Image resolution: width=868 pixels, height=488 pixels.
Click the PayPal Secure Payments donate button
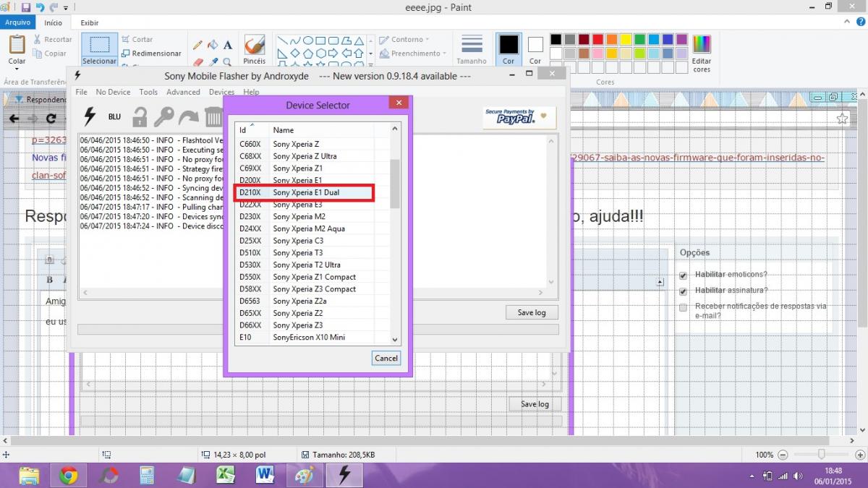coord(519,117)
